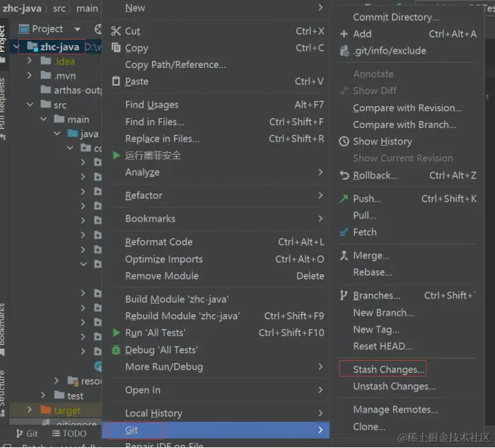This screenshot has width=495, height=448.
Task: Collapse the java folder
Action: pyautogui.click(x=57, y=133)
